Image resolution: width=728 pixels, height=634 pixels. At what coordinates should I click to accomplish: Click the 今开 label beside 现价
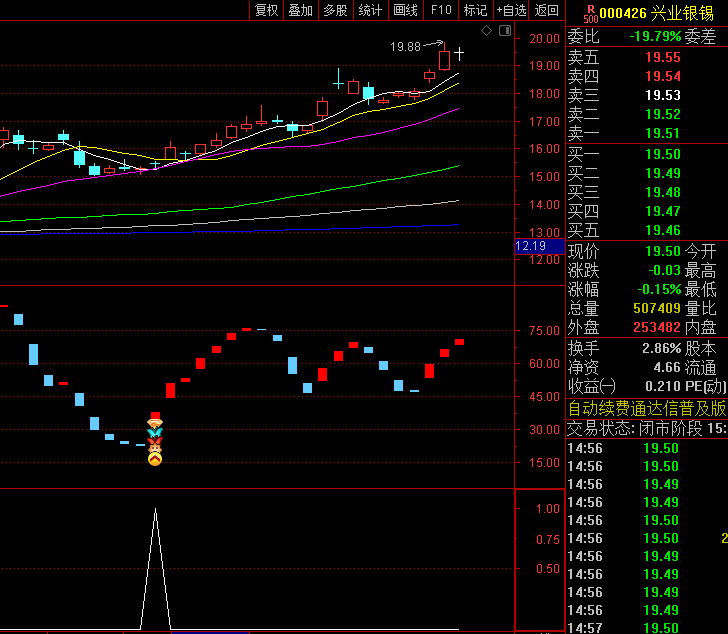tap(701, 252)
